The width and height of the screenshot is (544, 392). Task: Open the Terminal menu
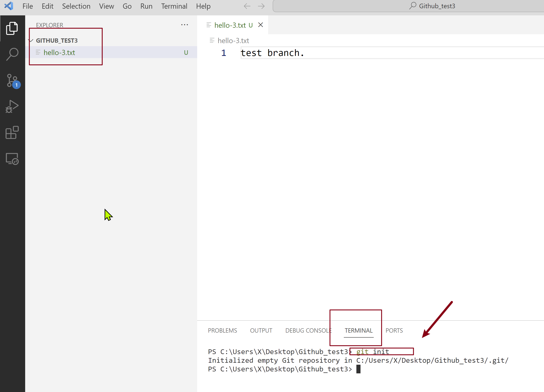click(x=174, y=6)
